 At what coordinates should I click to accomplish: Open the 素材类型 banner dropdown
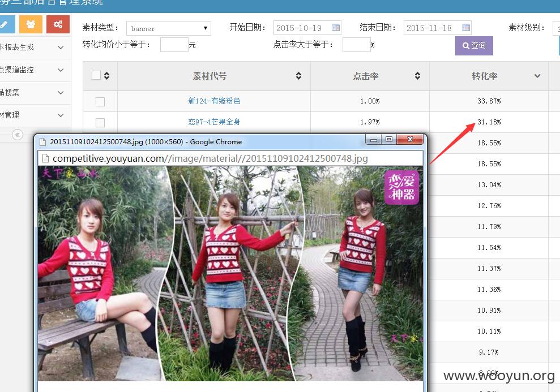point(169,28)
